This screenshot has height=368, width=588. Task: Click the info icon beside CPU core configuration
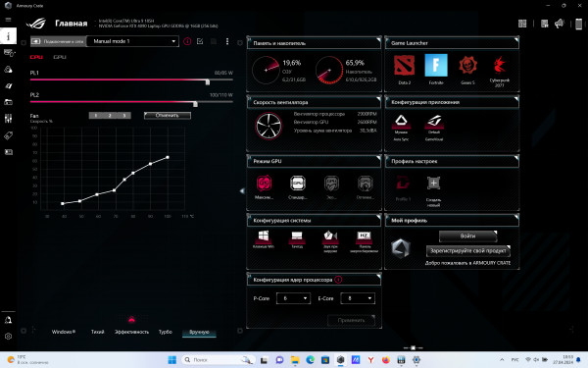tap(338, 280)
